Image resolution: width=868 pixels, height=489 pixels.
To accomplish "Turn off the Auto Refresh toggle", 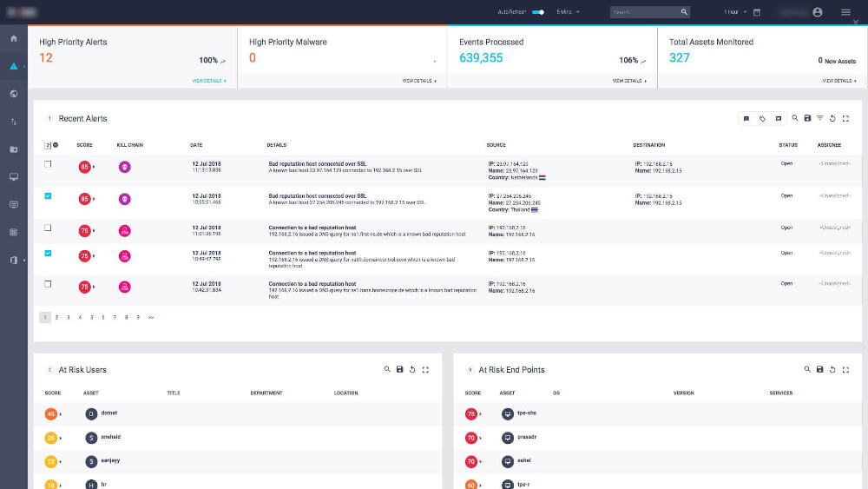I will [x=538, y=12].
